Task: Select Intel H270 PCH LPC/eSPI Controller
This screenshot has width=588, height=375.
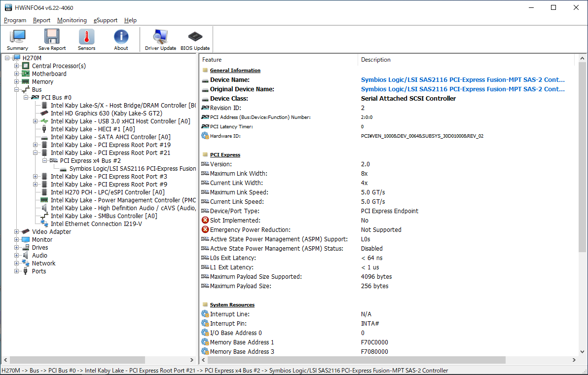Action: [108, 192]
